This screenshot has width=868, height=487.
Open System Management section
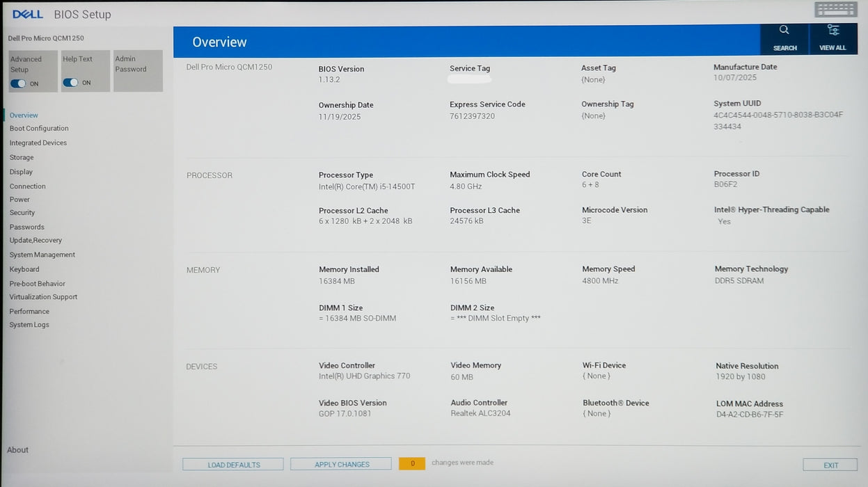(42, 255)
